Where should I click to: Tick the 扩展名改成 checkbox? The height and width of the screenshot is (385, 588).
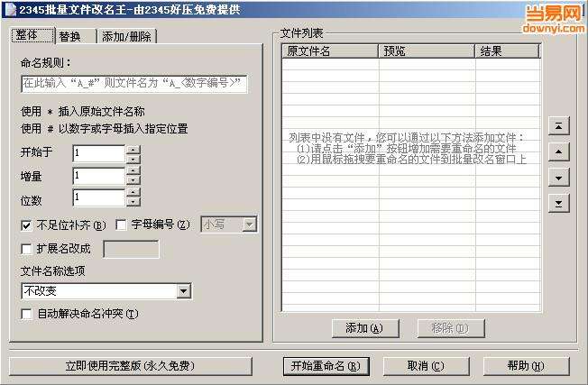click(26, 249)
